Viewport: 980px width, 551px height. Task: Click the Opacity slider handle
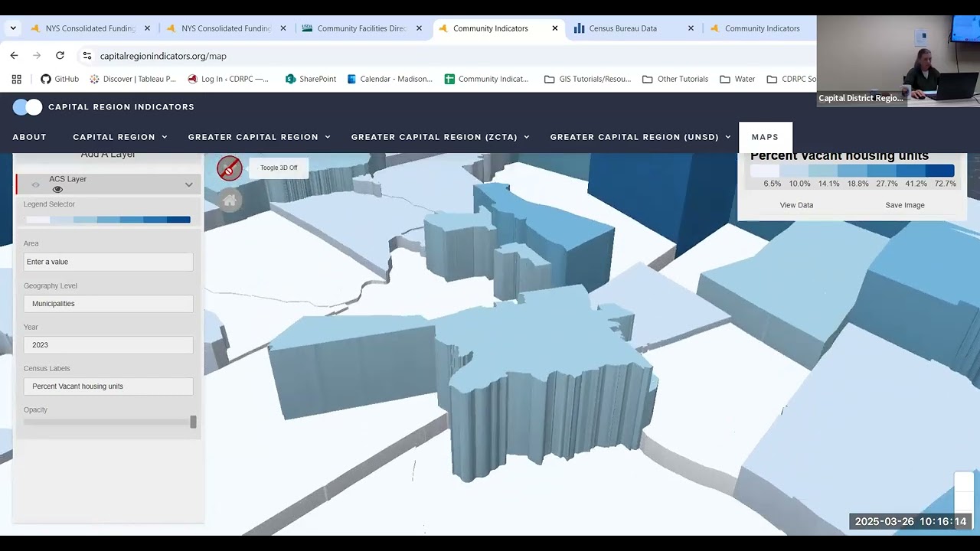(193, 422)
